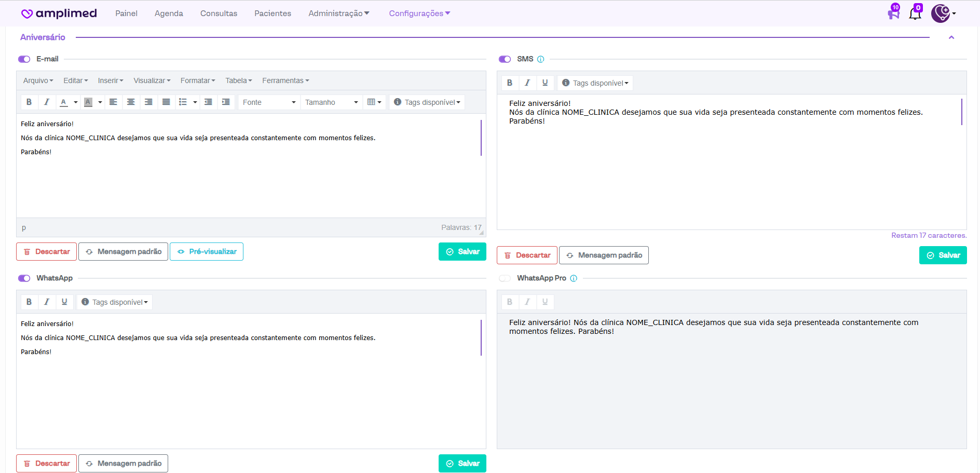Toggle bold in the E-mail editor

pyautogui.click(x=29, y=102)
